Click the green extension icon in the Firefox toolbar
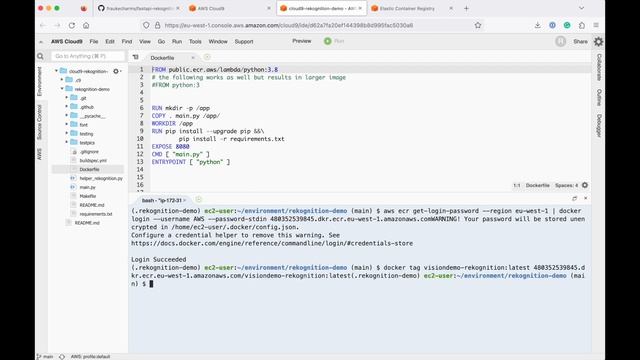 [567, 25]
